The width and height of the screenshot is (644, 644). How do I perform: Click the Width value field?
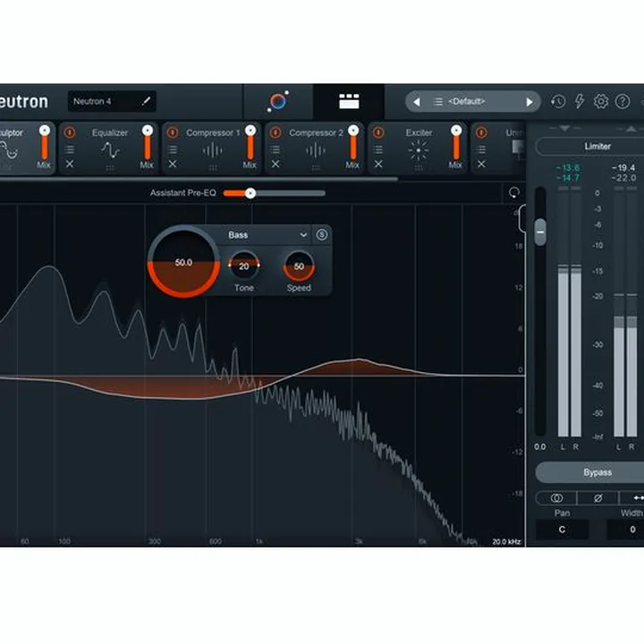tap(625, 530)
